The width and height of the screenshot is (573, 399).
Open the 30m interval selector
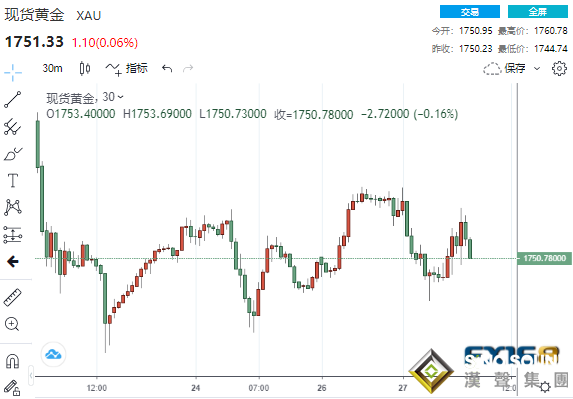[x=52, y=68]
